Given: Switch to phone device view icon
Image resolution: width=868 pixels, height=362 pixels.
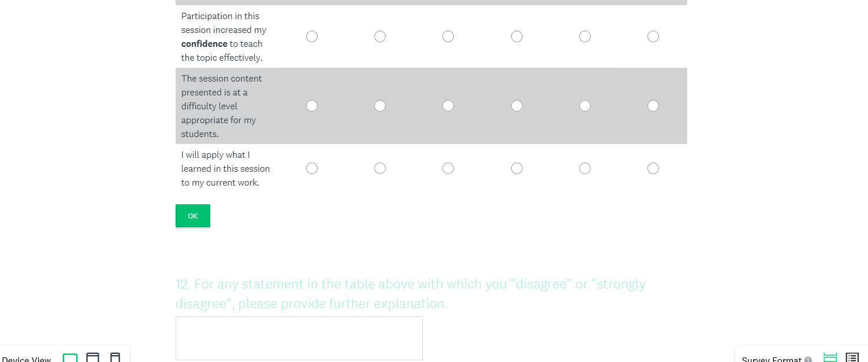Looking at the screenshot, I should [x=115, y=359].
